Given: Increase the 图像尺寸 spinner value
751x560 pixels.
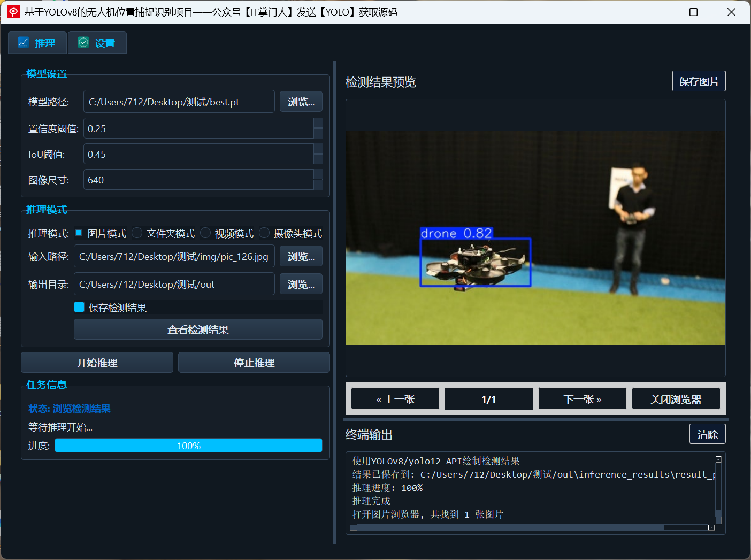Looking at the screenshot, I should point(318,174).
